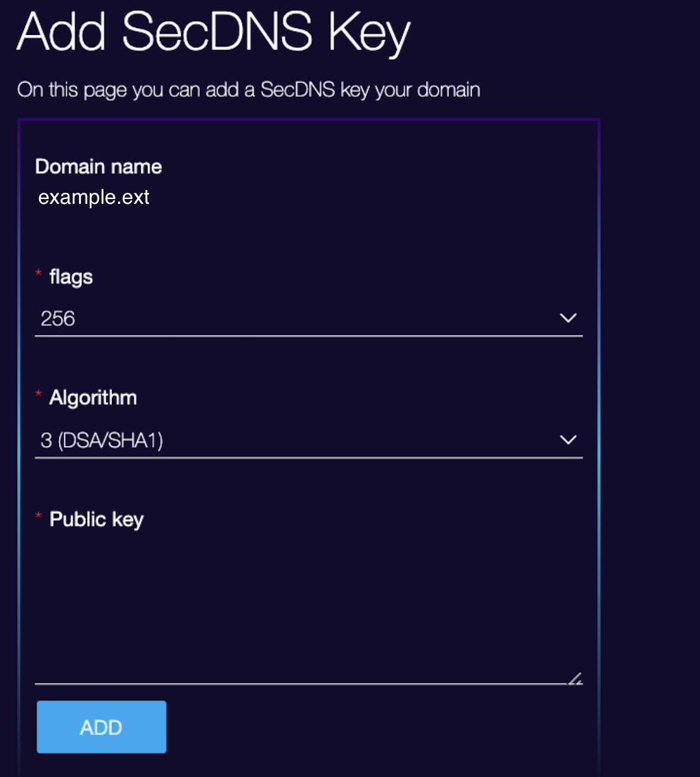Image resolution: width=700 pixels, height=777 pixels.
Task: Click the Domain name label
Action: click(x=99, y=167)
